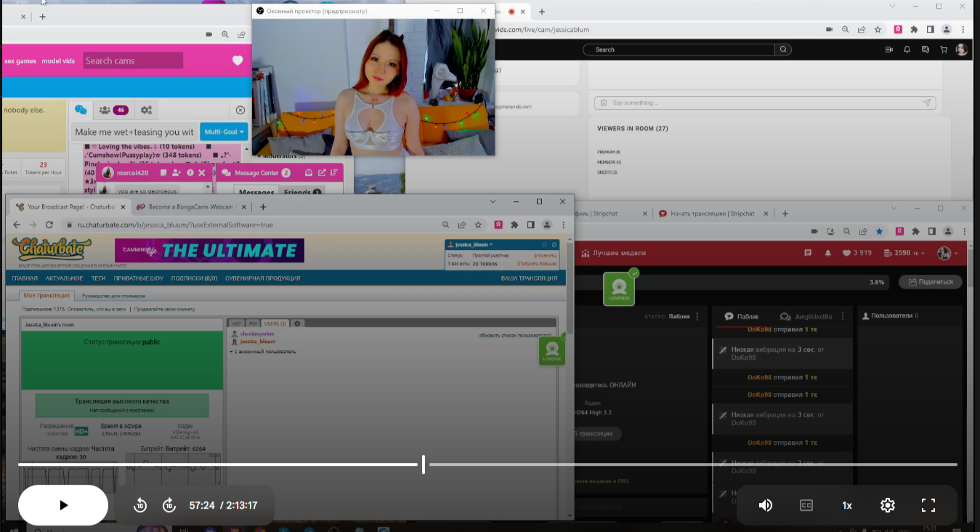Open ТЕГИ in Chaturbate menu
The image size is (980, 532).
(x=98, y=278)
